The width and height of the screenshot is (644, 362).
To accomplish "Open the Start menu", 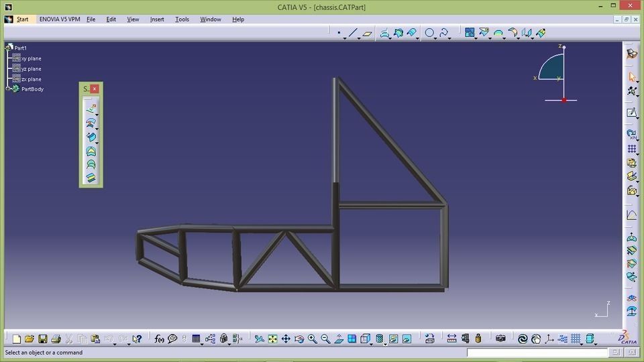I will click(x=22, y=19).
